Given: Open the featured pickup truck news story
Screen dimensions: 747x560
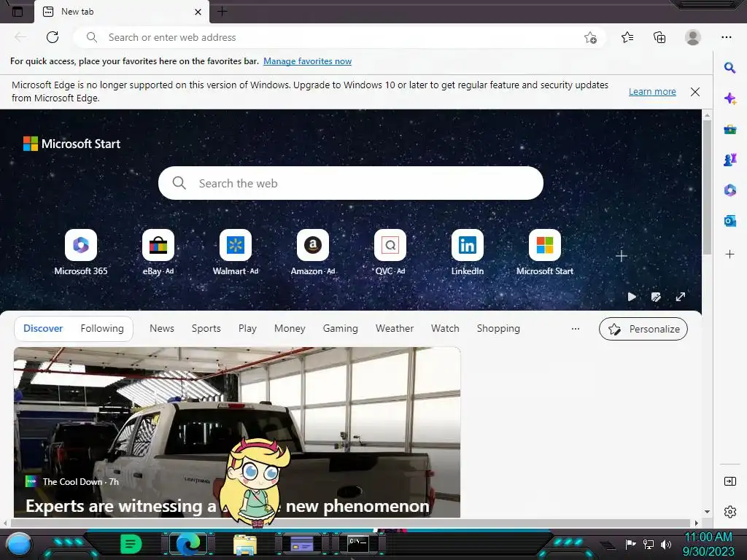Looking at the screenshot, I should 237,432.
